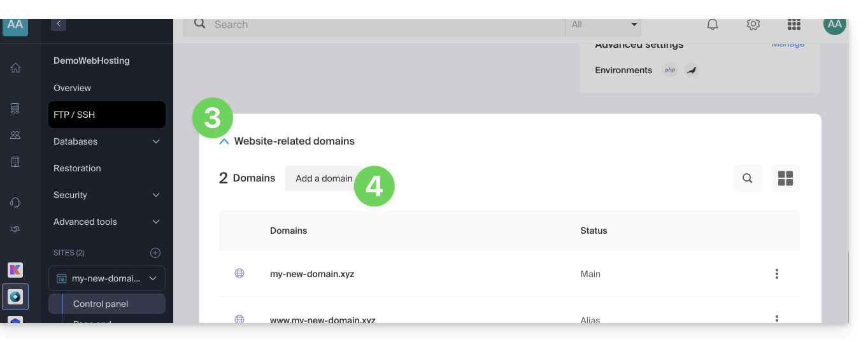Image resolution: width=868 pixels, height=342 pixels.
Task: Select Restoration in the sidebar
Action: 77,168
